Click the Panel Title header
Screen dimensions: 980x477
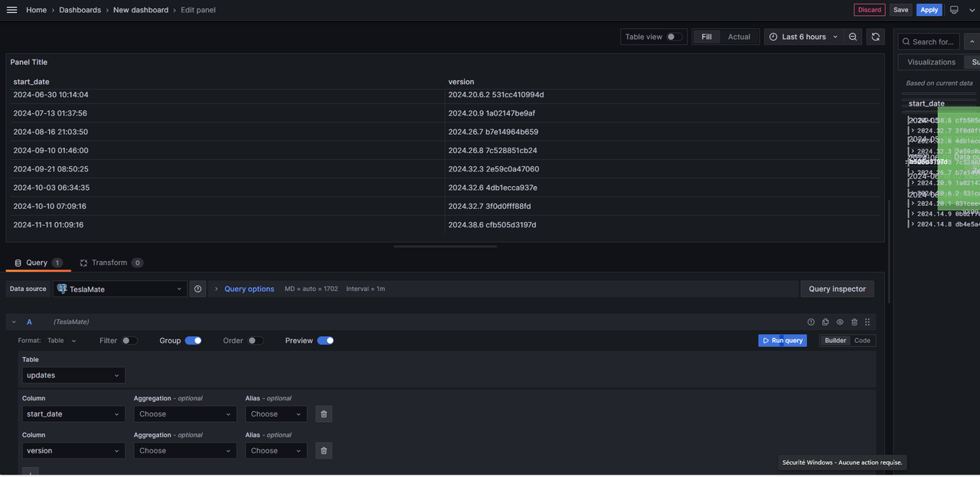(x=28, y=62)
